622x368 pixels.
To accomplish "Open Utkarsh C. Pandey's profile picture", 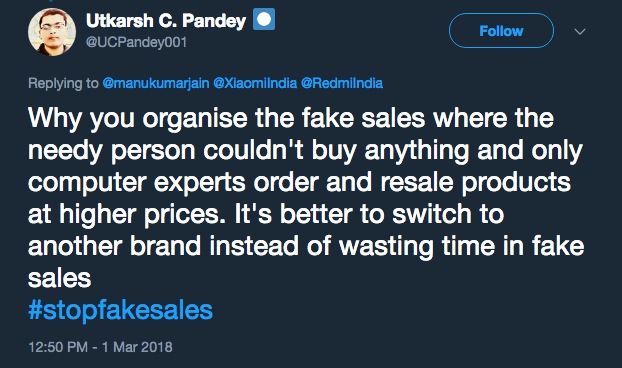I will [x=52, y=32].
